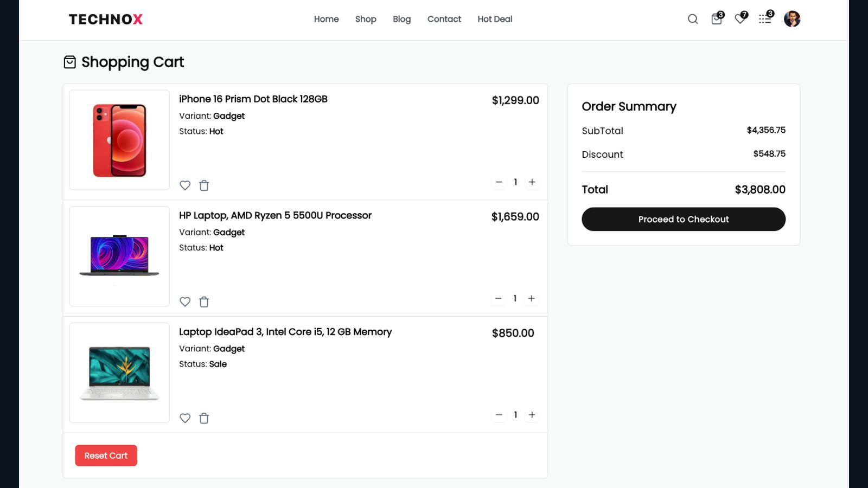Open the Contact menu item

[444, 19]
